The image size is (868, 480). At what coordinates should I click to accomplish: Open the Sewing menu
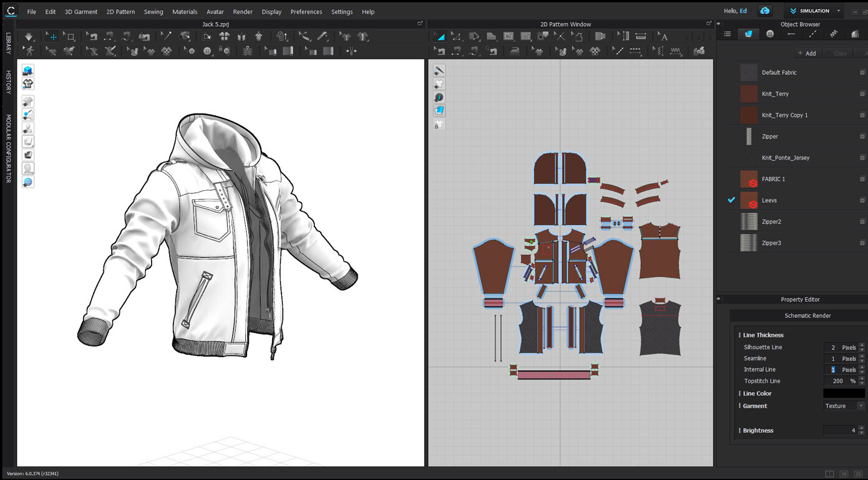pos(154,11)
